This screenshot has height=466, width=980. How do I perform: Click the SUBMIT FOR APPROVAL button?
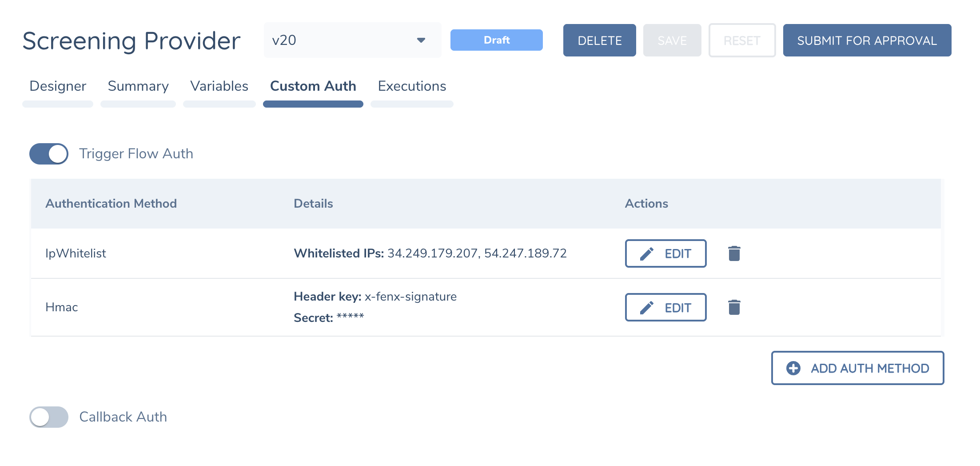click(867, 40)
